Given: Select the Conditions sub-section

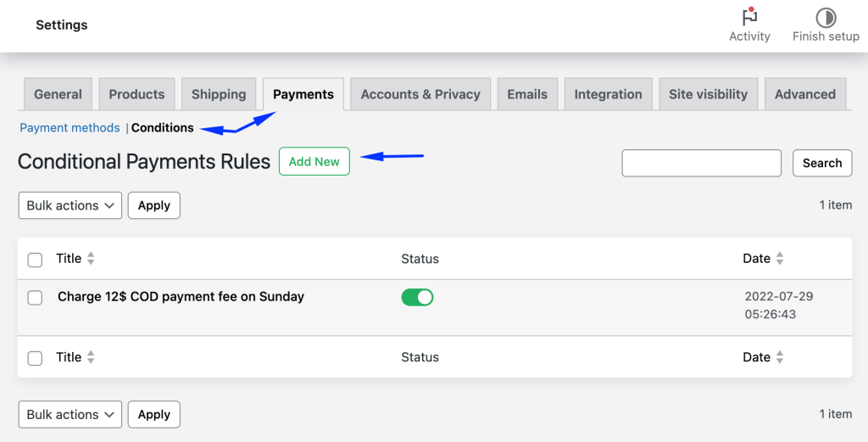Looking at the screenshot, I should [x=163, y=128].
